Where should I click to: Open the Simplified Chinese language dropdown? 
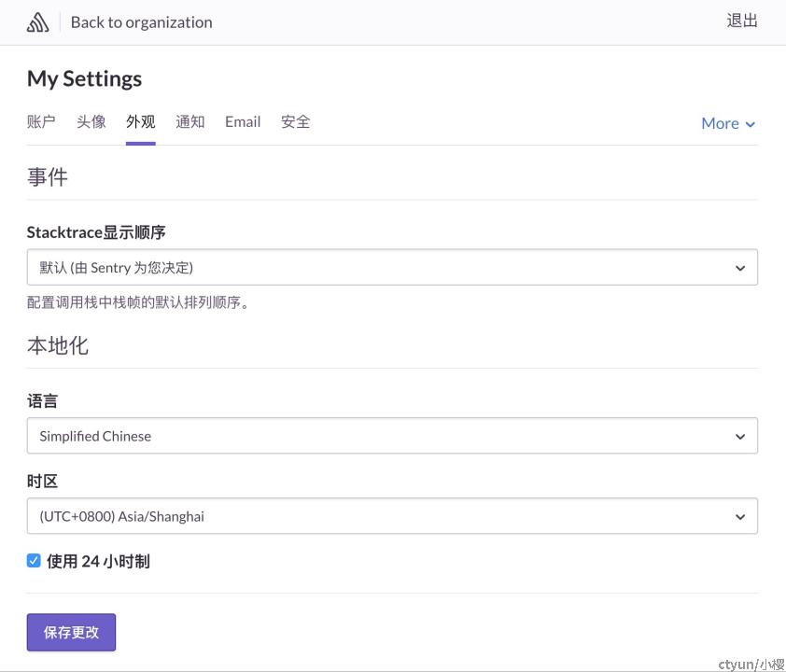click(392, 436)
